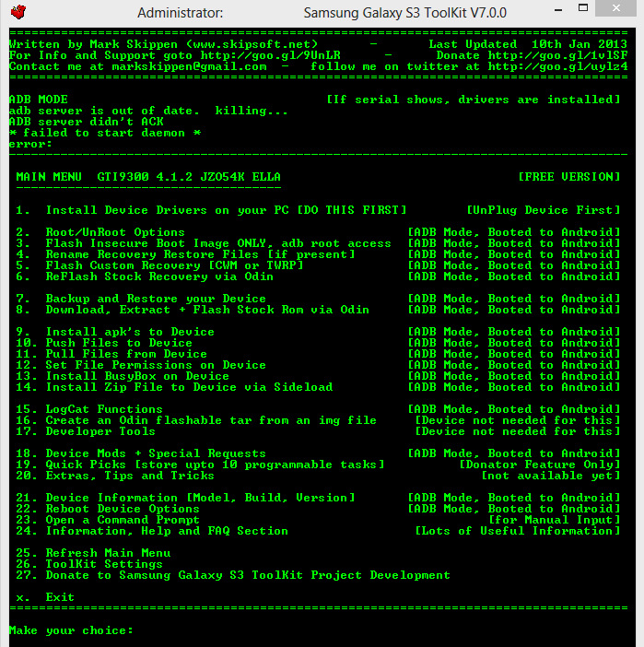This screenshot has height=647, width=644.
Task: Click the '[for Manual Input]' note
Action: click(x=555, y=521)
